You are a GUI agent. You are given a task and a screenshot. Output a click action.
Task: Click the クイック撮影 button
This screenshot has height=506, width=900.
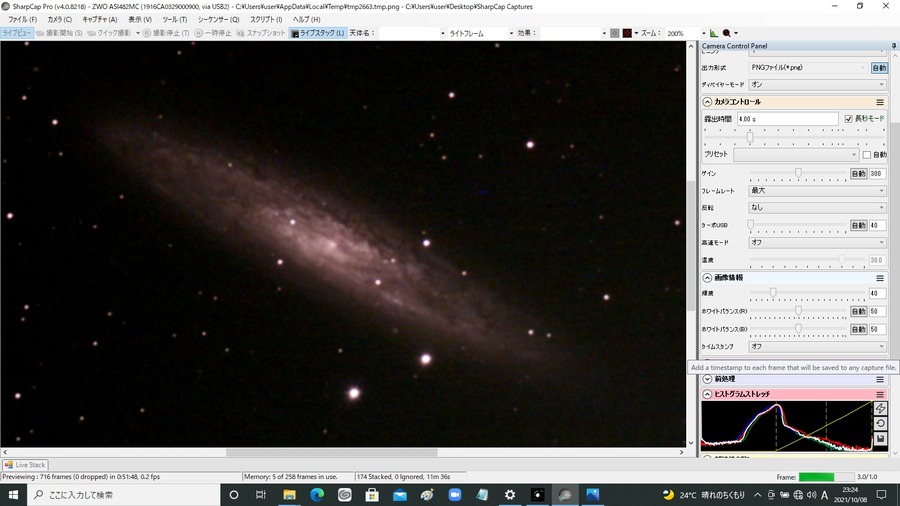(x=109, y=33)
